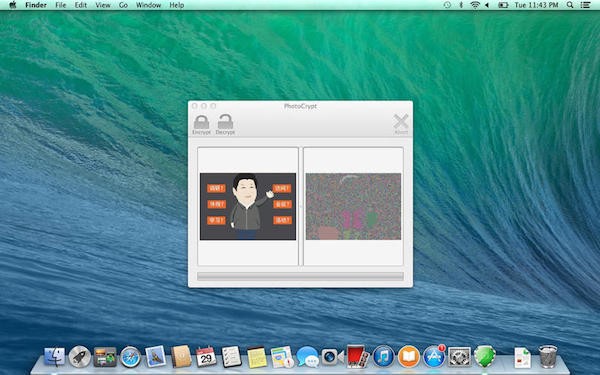Click the Bluetooth status icon
Image resolution: width=600 pixels, height=375 pixels.
(461, 5)
